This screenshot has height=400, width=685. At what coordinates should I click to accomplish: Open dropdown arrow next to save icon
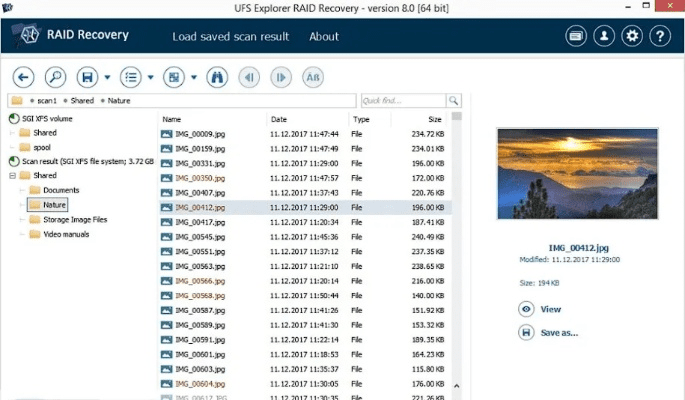[x=108, y=77]
